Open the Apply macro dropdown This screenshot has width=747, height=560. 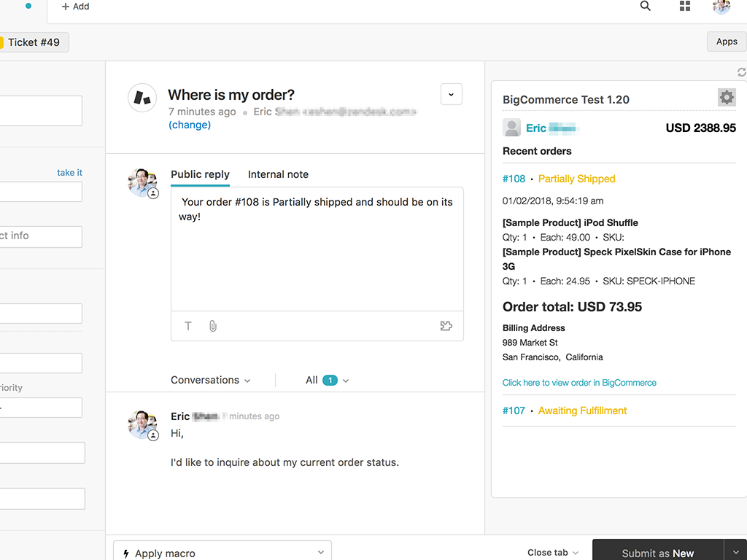[x=222, y=553]
